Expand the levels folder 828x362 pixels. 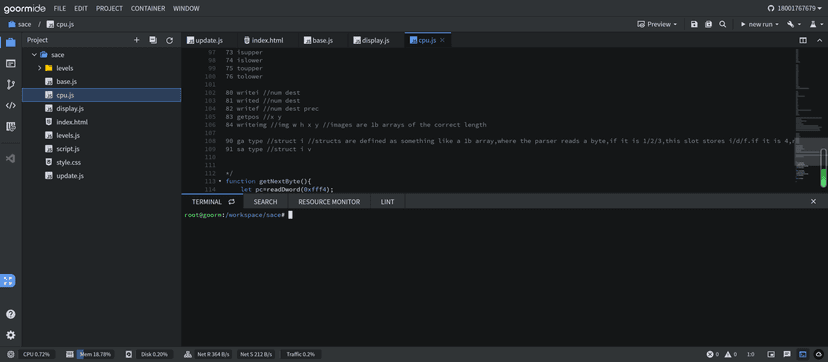click(x=40, y=68)
